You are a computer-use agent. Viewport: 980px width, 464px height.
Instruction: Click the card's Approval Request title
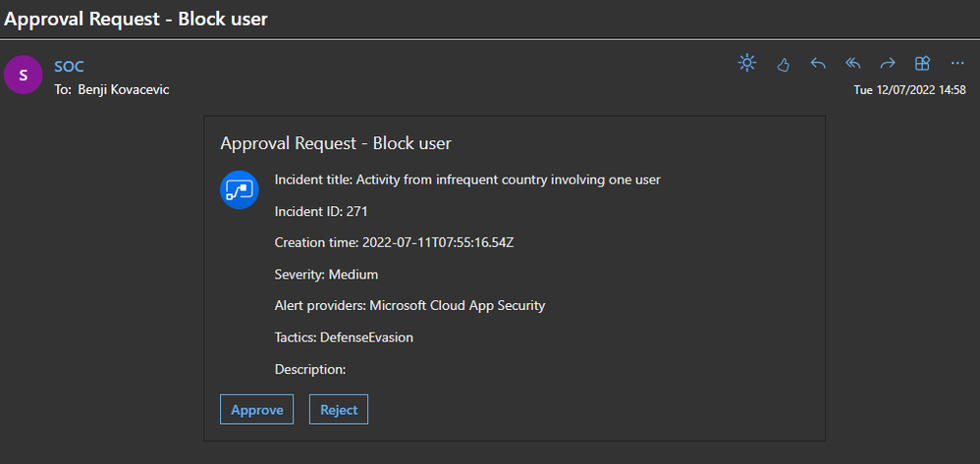[x=336, y=143]
